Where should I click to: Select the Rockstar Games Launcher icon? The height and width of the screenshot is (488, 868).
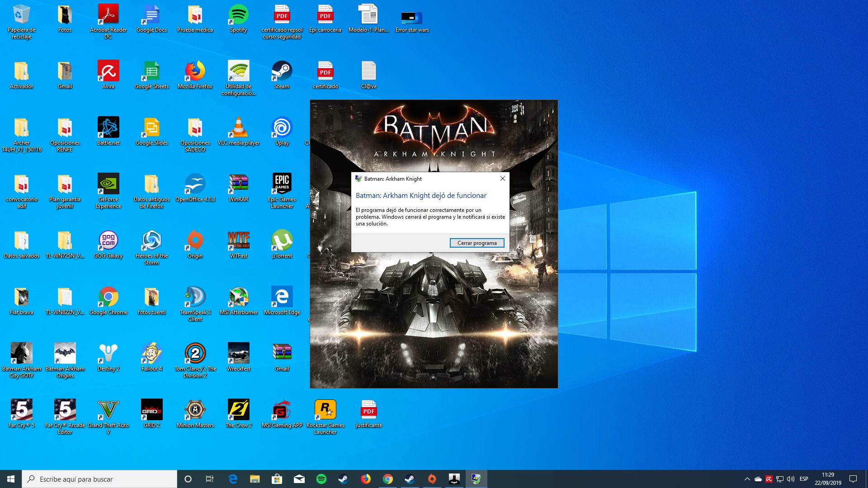(325, 417)
